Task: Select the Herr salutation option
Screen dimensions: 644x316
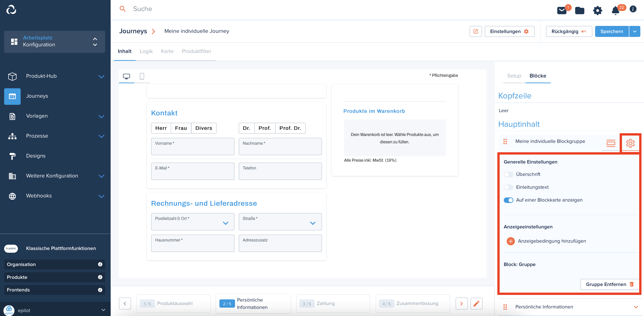Action: (x=161, y=128)
